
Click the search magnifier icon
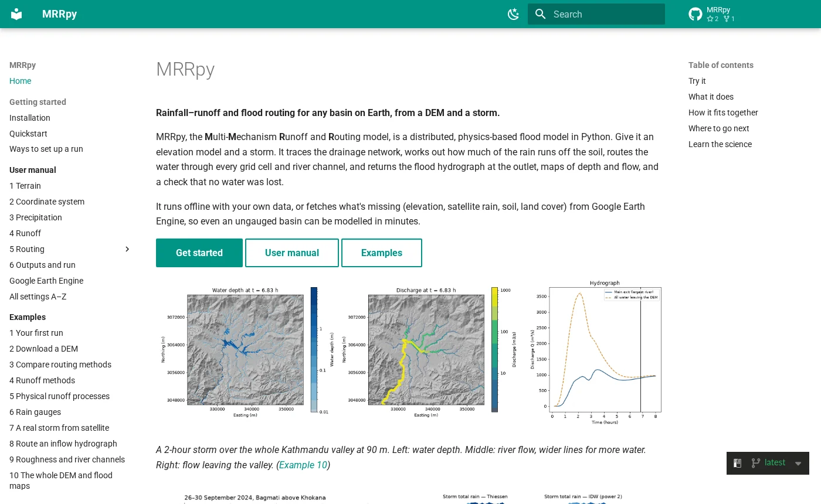coord(541,14)
